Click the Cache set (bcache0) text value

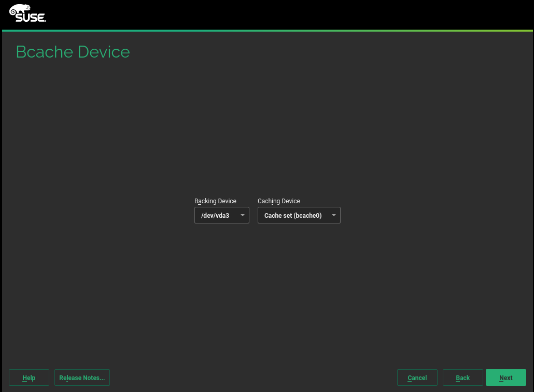click(293, 215)
